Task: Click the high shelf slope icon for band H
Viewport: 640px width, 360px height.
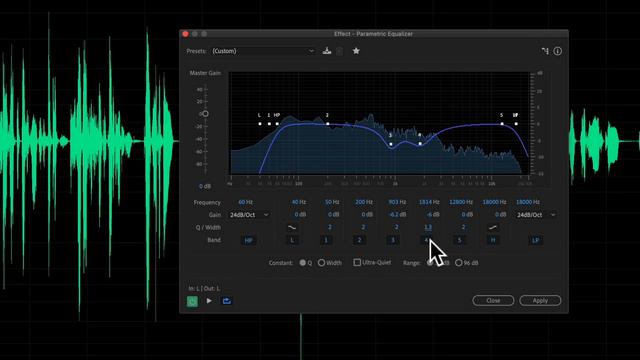Action: (493, 227)
